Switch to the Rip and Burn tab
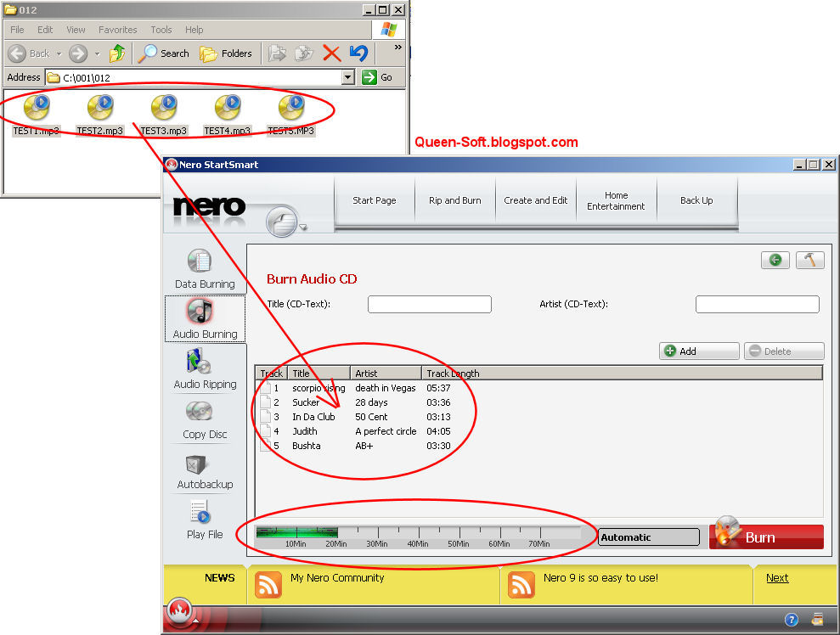The width and height of the screenshot is (840, 635). click(454, 200)
